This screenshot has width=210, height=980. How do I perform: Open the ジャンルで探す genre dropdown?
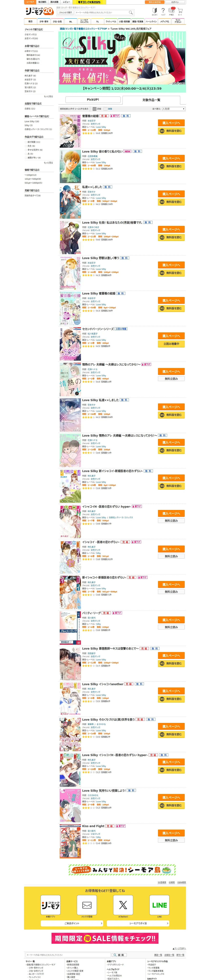pyautogui.click(x=66, y=13)
